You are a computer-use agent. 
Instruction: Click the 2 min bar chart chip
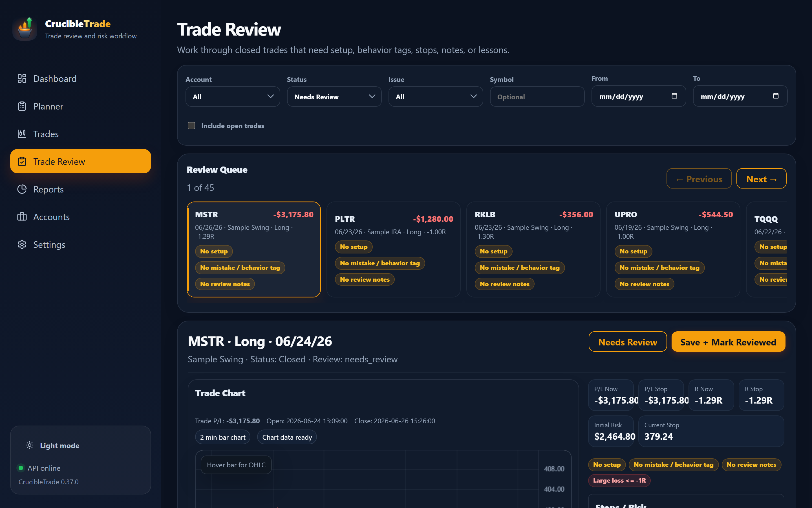(x=222, y=437)
